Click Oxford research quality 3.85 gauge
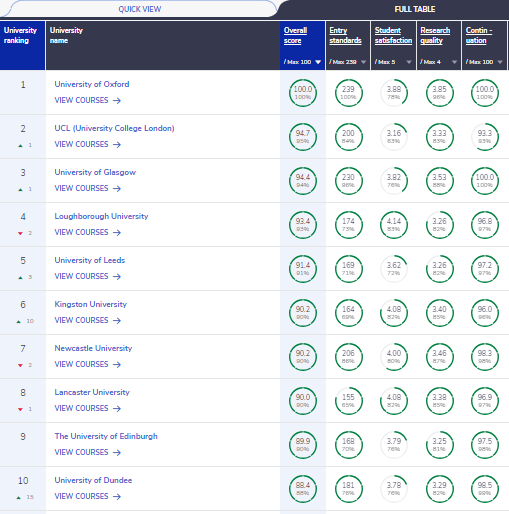 pos(439,93)
